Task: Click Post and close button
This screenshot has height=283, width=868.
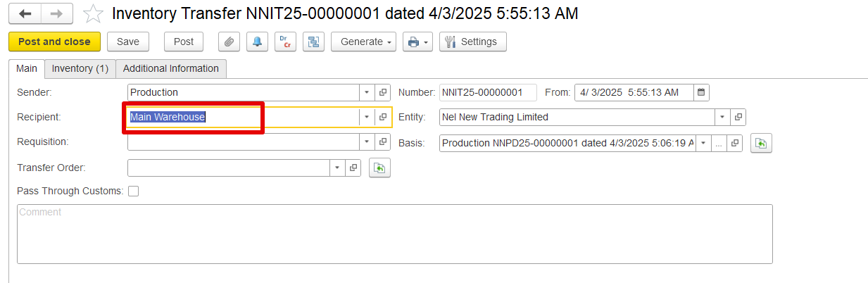Action: tap(54, 42)
